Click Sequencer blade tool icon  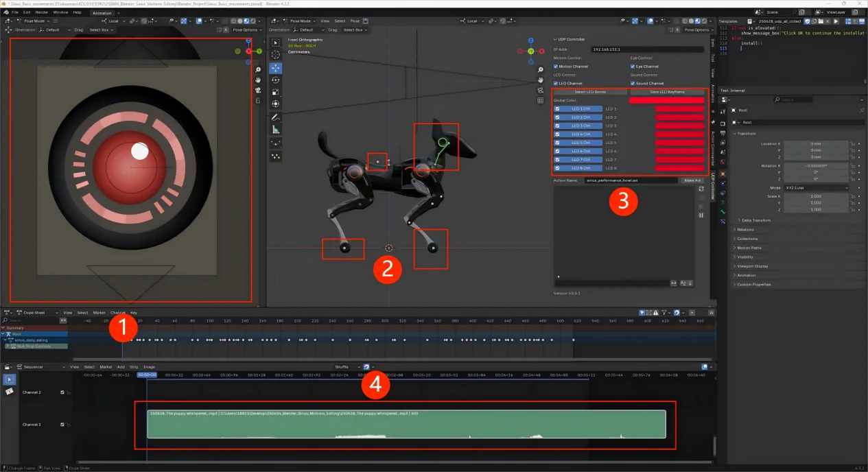click(10, 391)
